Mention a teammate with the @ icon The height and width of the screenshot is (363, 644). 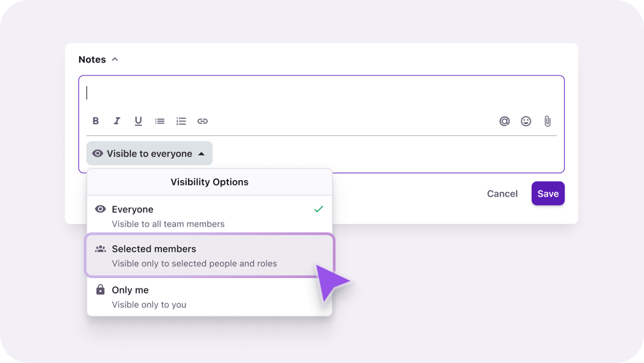505,121
